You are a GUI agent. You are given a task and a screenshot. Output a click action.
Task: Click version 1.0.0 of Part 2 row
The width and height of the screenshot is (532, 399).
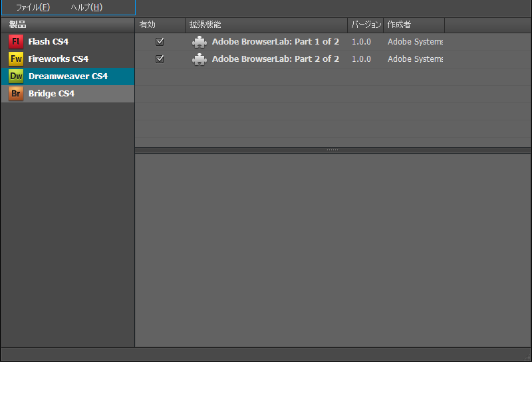361,59
